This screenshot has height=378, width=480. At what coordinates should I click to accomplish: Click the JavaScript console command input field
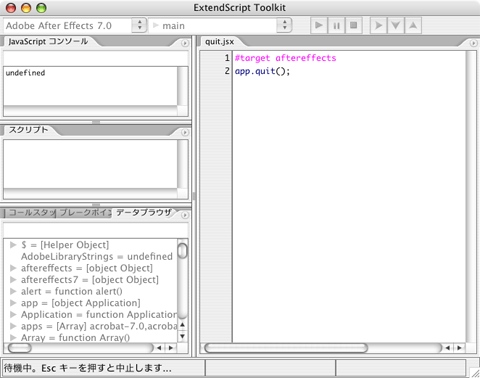coord(96,58)
